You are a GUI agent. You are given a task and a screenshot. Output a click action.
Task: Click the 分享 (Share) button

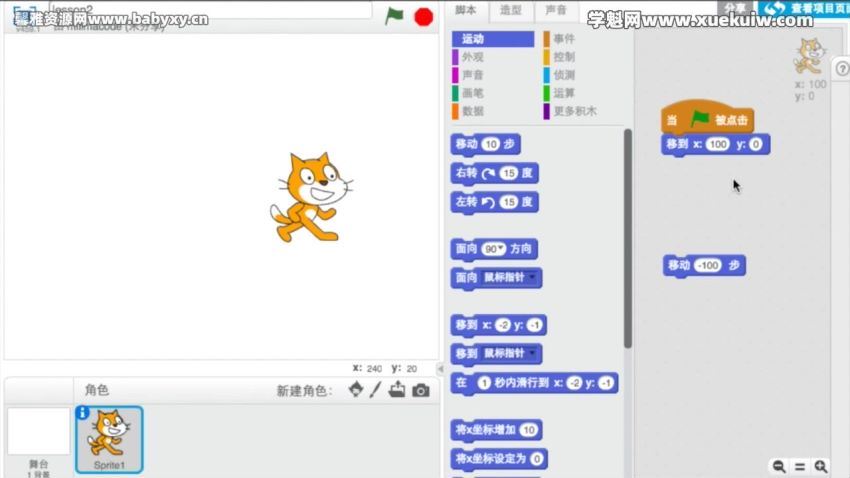(x=736, y=8)
